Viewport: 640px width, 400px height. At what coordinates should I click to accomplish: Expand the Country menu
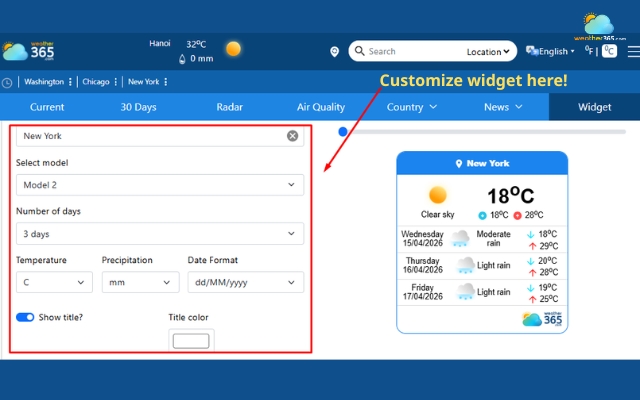pos(411,107)
